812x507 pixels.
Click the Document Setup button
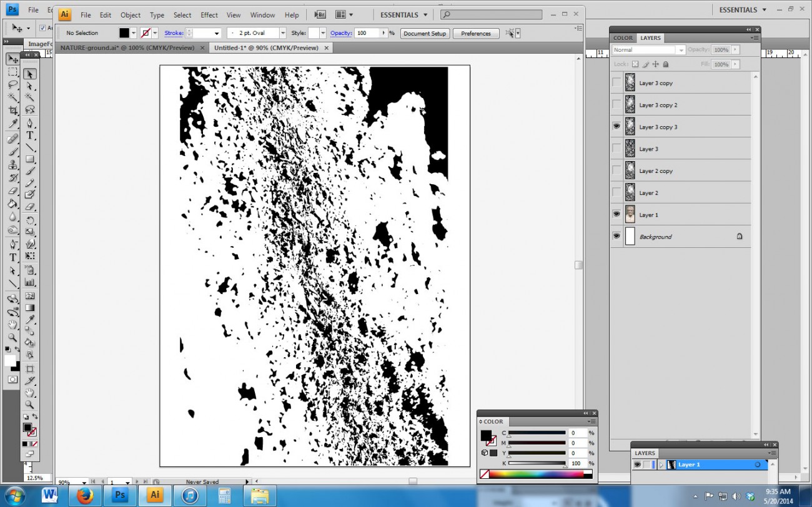point(425,33)
